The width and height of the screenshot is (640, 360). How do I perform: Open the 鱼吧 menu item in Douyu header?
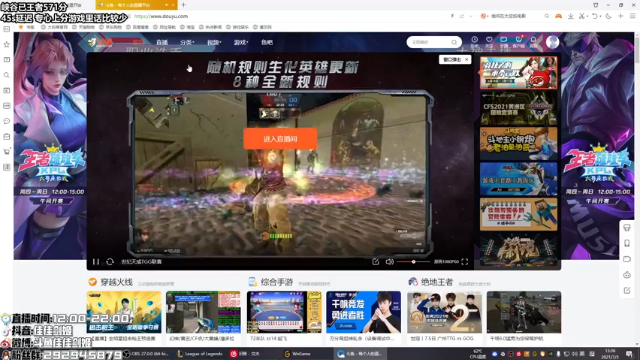[267, 42]
